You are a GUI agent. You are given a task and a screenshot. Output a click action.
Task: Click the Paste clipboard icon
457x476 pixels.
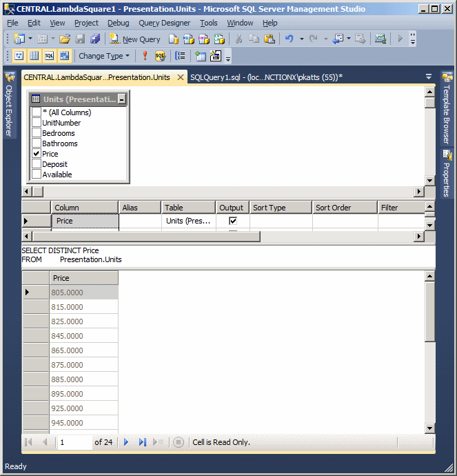[270, 39]
